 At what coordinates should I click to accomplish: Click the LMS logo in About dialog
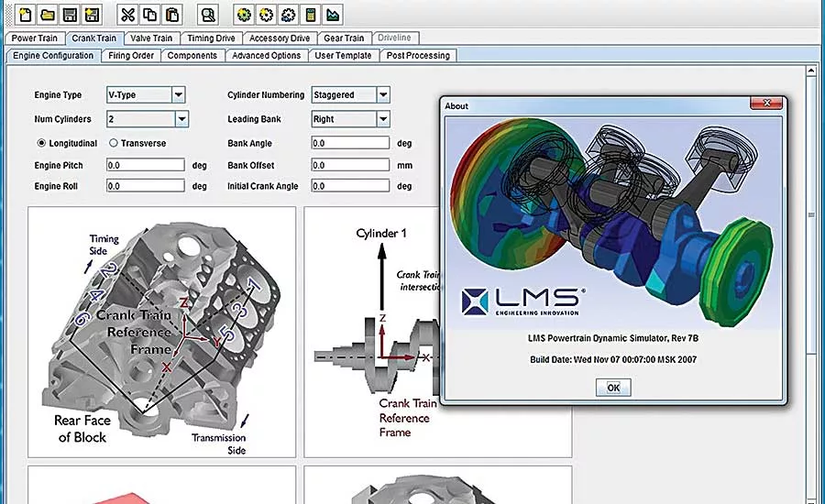(523, 301)
